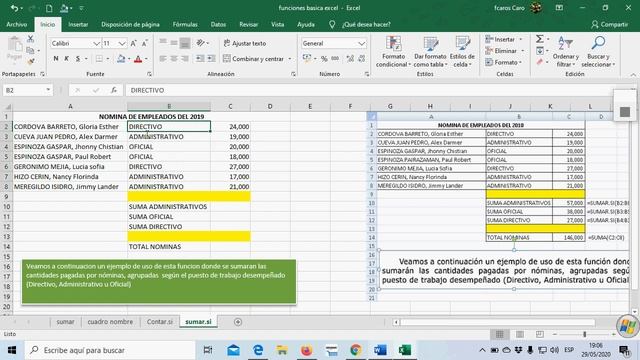The image size is (640, 360).
Task: Apply thousands separator style icon
Action: (x=335, y=59)
